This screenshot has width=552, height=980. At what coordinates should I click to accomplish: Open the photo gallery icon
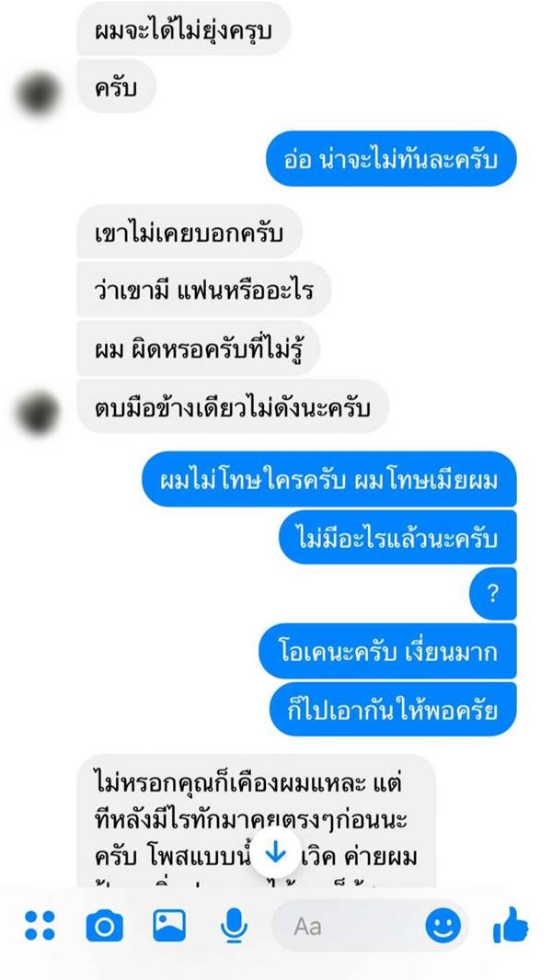169,926
